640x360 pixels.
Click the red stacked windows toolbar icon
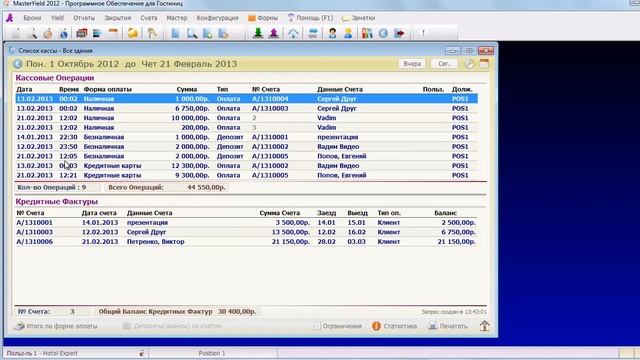pyautogui.click(x=82, y=33)
